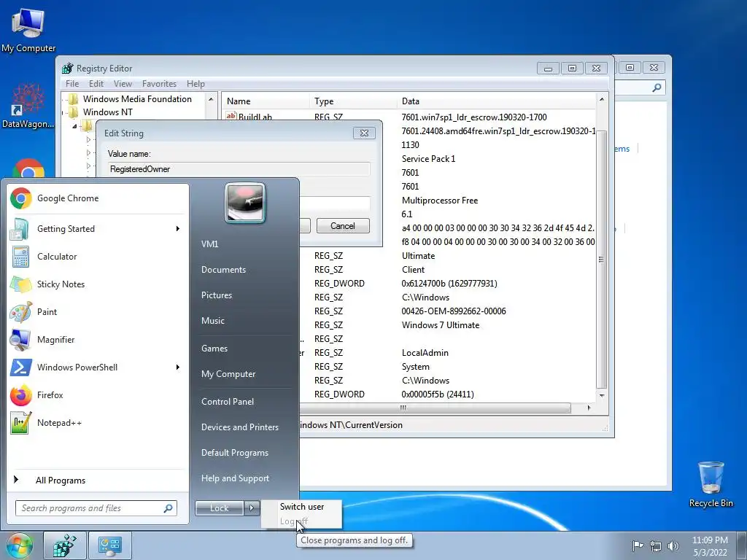Screen dimensions: 747x560
Task: Open My Computer from Start menu
Action: click(x=228, y=374)
